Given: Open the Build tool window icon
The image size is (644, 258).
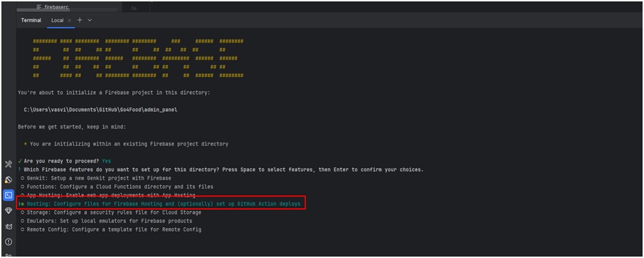Looking at the screenshot, I should coord(9,164).
